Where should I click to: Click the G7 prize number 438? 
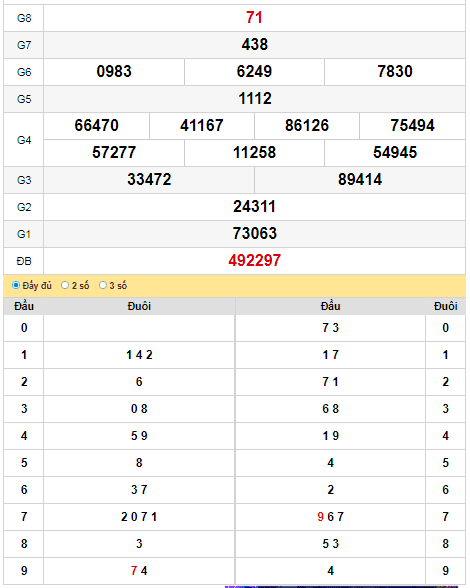tap(255, 45)
